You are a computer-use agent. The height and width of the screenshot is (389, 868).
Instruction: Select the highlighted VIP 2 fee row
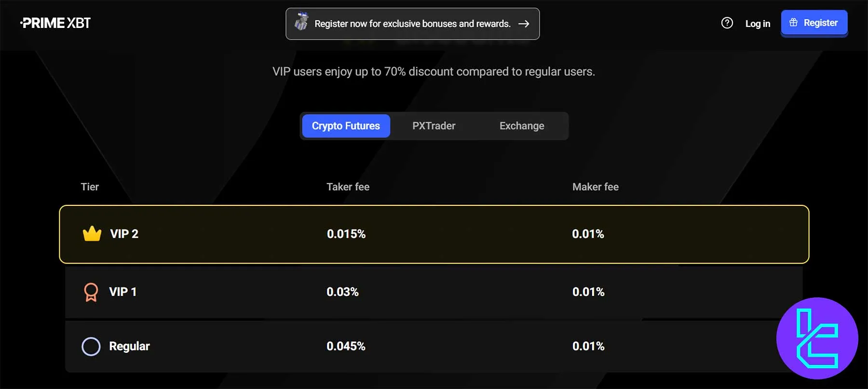coord(434,234)
